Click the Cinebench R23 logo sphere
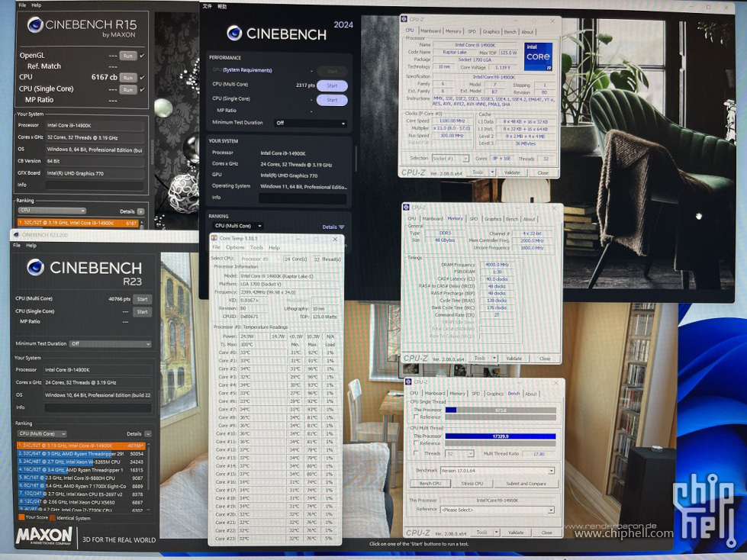Image resolution: width=747 pixels, height=560 pixels. coord(36,268)
